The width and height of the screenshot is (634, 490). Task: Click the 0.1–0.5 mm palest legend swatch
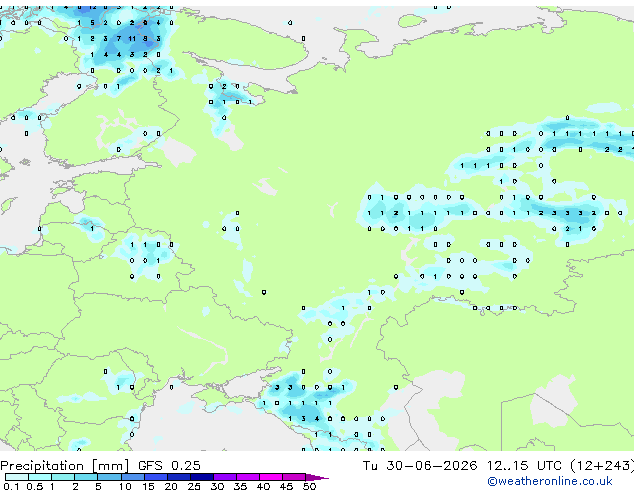pos(17,477)
